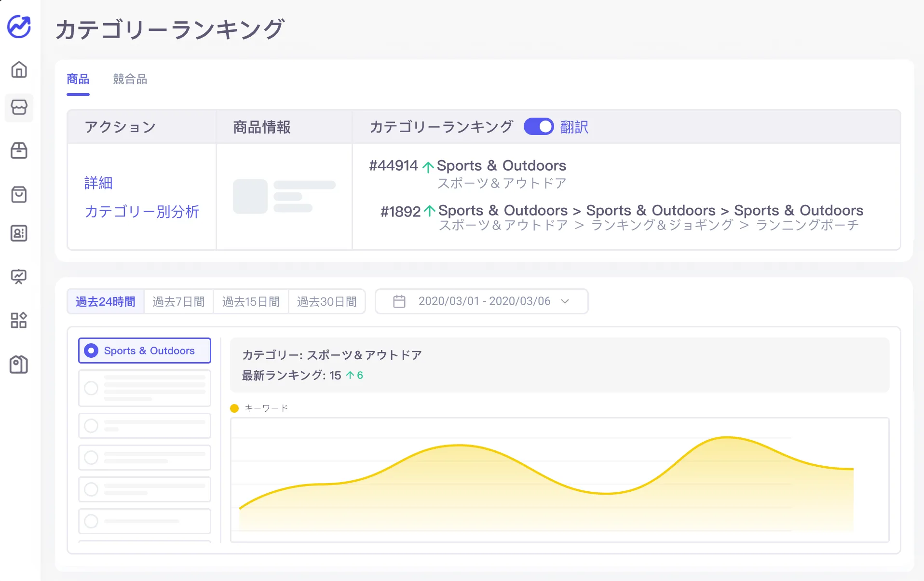Select the 過去15日間 time range
This screenshot has width=924, height=581.
(251, 302)
